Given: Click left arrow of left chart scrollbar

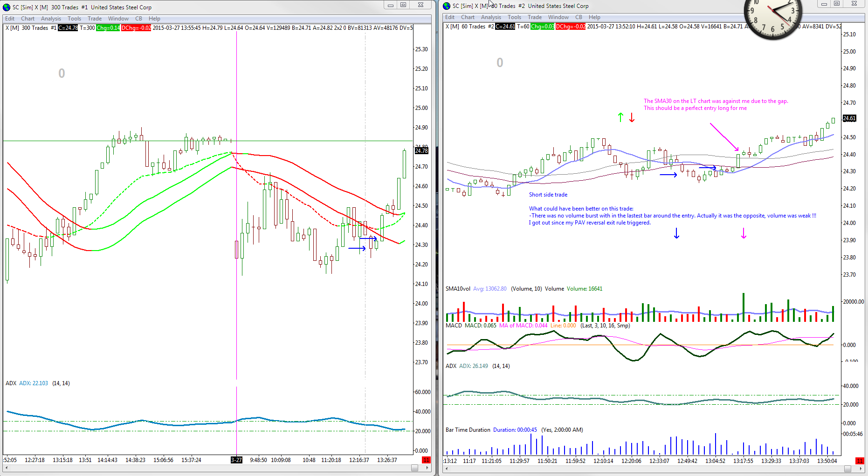Looking at the screenshot, I should [6, 468].
